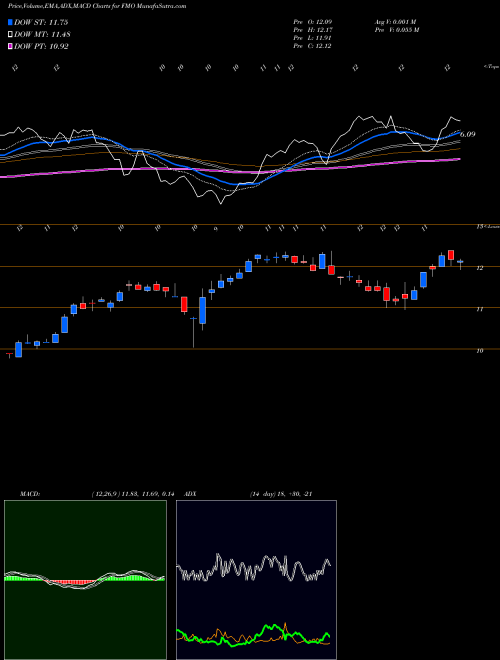
Task: Click the white DOW MT legend swatch
Action: (x=10, y=35)
